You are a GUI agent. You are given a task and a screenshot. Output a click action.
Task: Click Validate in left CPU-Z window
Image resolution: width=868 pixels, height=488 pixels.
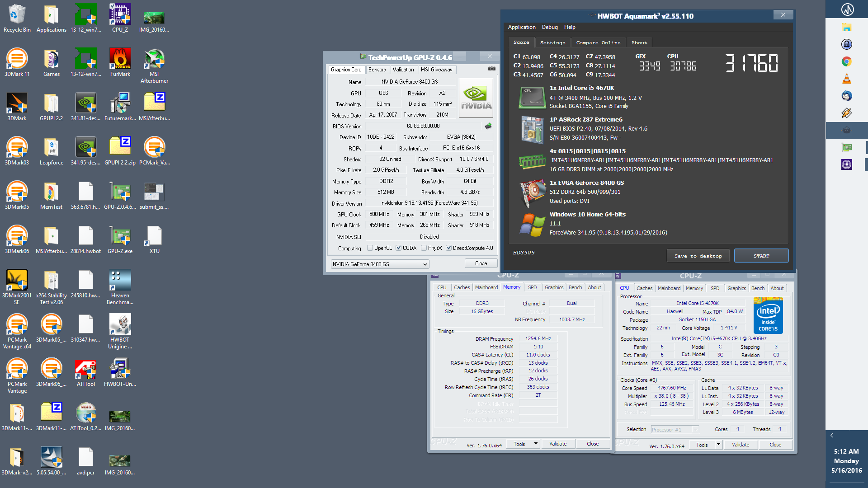coord(558,444)
